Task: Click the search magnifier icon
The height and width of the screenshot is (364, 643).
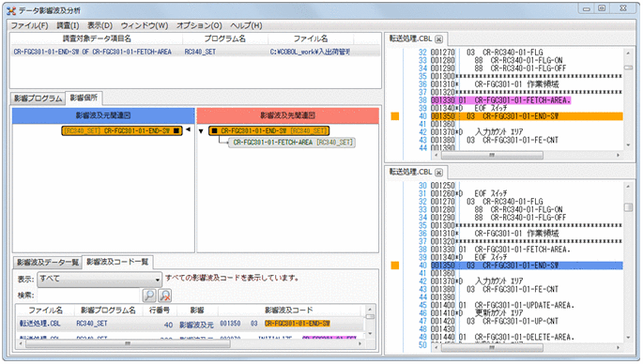Action: (149, 296)
